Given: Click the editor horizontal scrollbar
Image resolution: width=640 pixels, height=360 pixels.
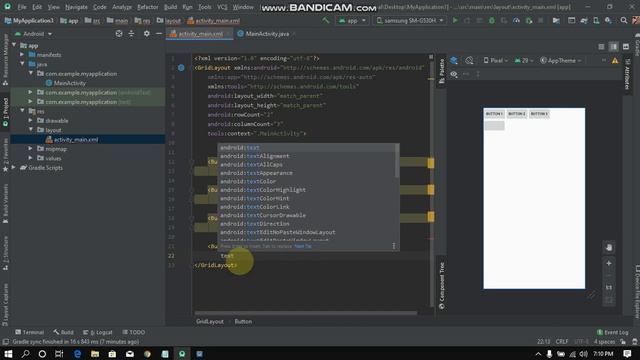Looking at the screenshot, I should coord(306,313).
